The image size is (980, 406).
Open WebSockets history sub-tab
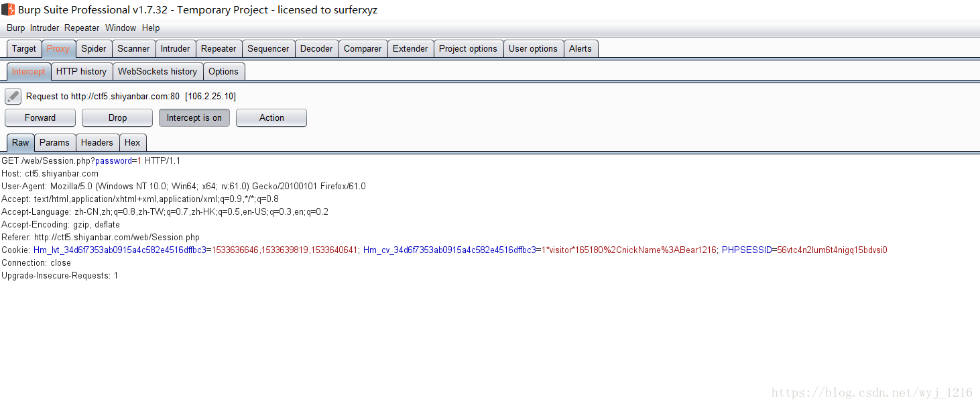(x=158, y=71)
